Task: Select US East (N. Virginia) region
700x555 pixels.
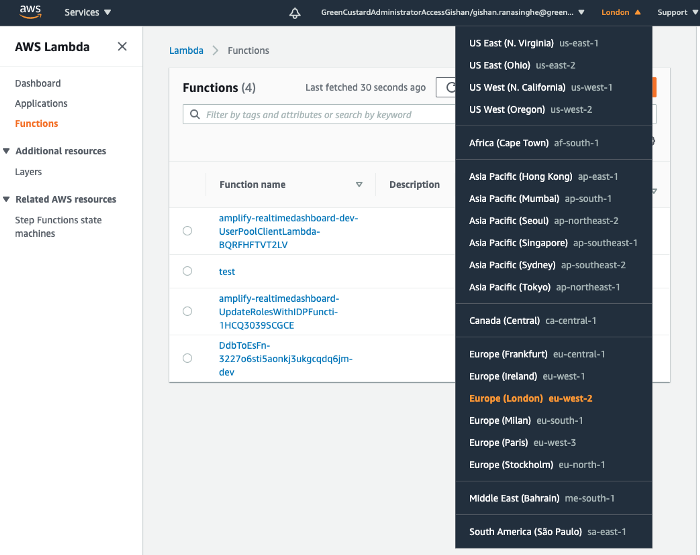Action: (x=533, y=43)
